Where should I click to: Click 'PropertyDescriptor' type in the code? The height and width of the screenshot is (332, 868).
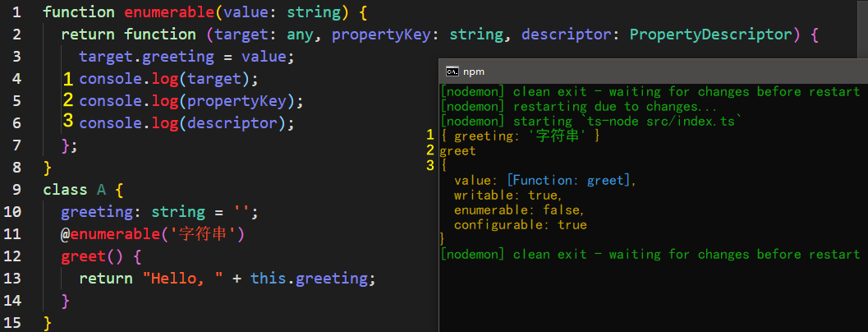click(711, 35)
